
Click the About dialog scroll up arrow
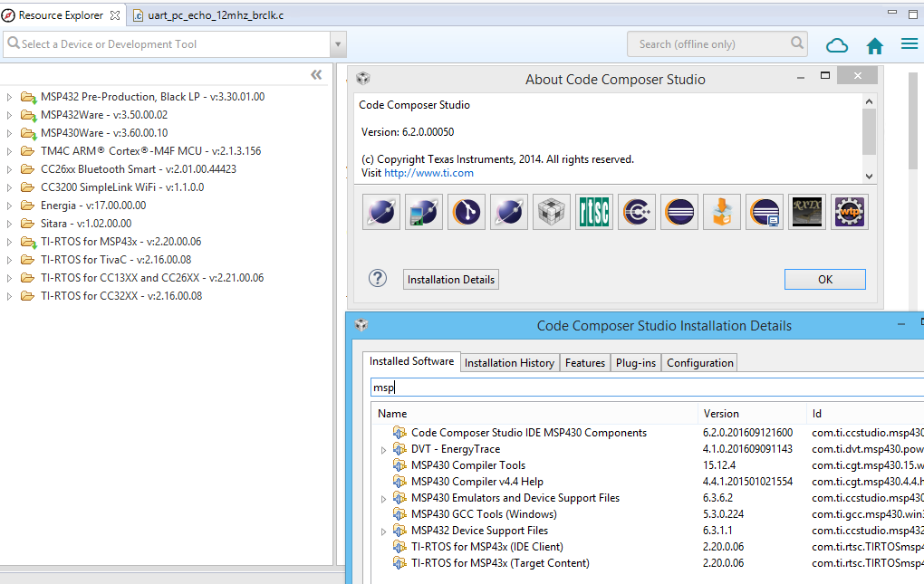870,101
